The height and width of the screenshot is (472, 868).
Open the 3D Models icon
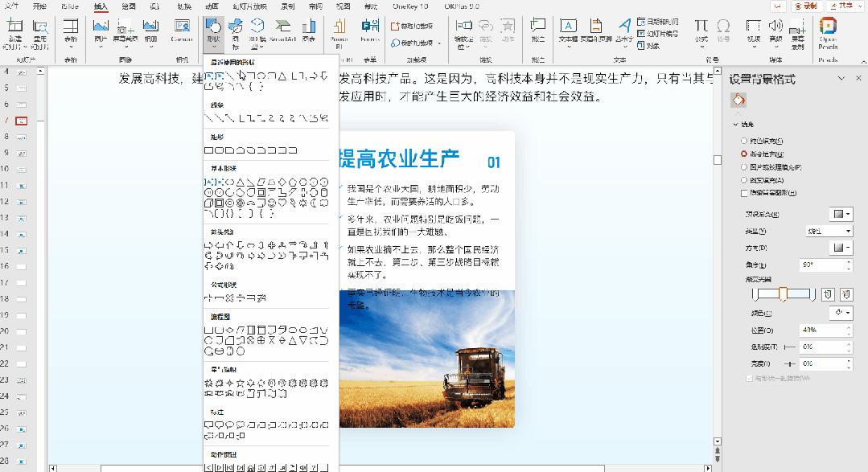point(257,31)
